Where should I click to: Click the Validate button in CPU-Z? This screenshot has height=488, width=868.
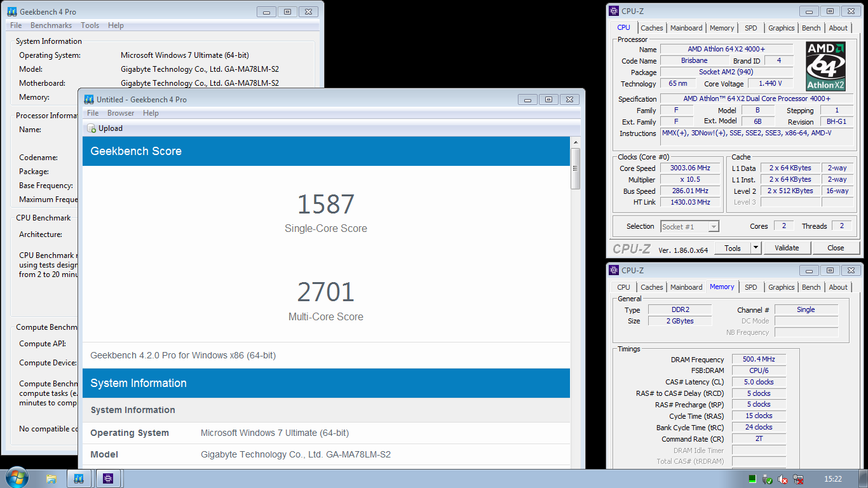[x=787, y=248]
